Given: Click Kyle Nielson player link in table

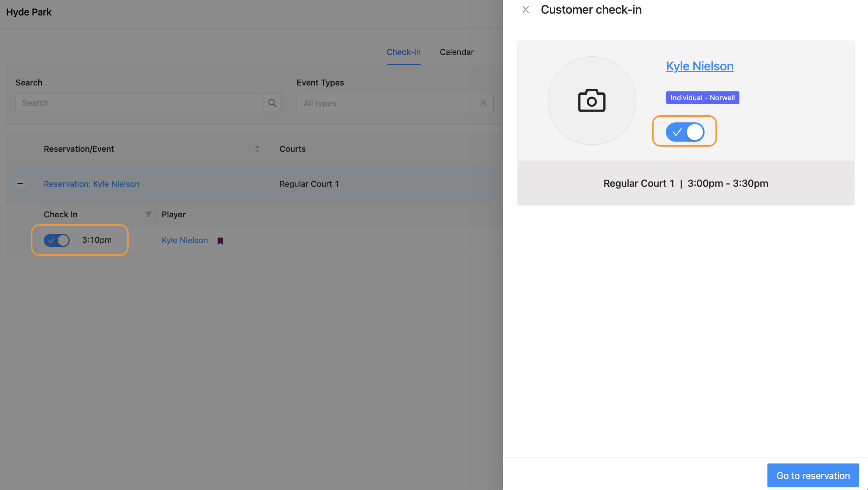Looking at the screenshot, I should pos(185,240).
